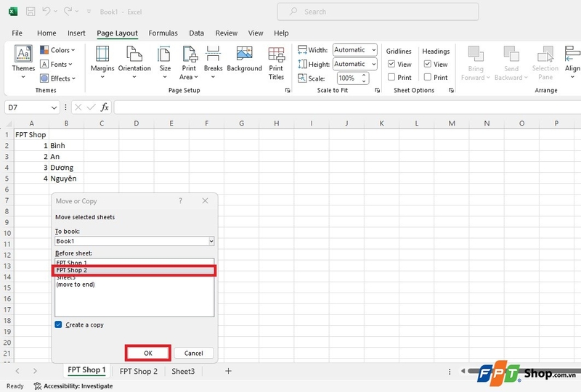Toggle Headings View checkbox
The height and width of the screenshot is (392, 581).
point(427,64)
